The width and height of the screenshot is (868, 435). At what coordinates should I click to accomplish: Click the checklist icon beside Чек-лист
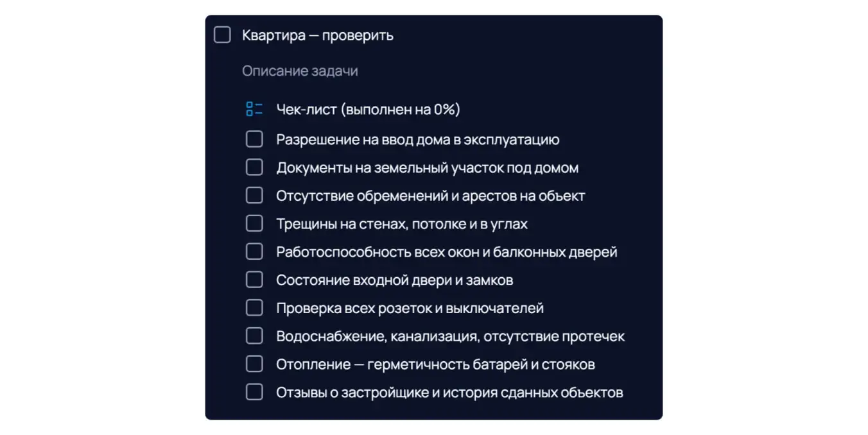pos(254,110)
